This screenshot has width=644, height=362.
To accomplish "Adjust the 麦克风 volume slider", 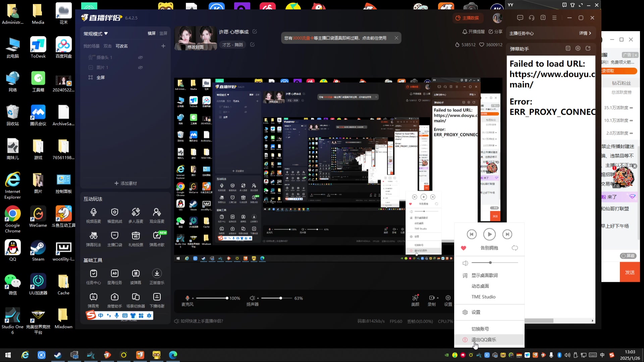I will (212, 298).
